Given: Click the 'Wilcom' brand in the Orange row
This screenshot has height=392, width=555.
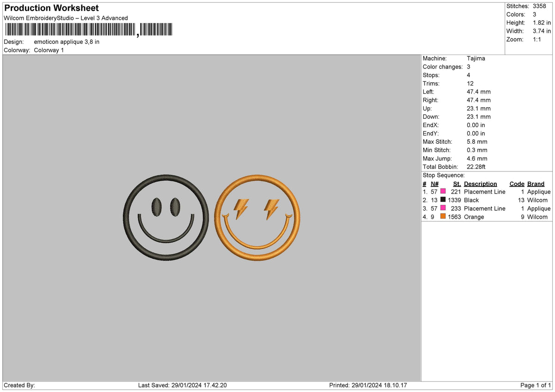Looking at the screenshot, I should (x=537, y=216).
